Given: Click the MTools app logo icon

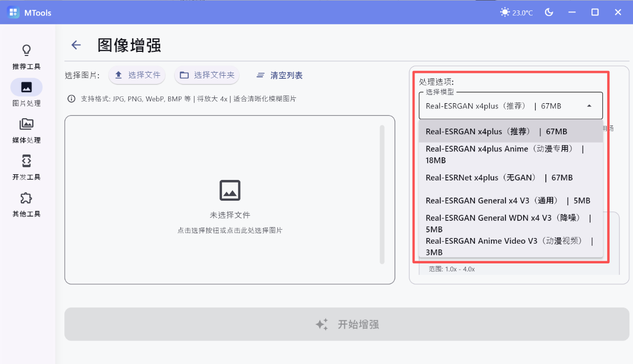Looking at the screenshot, I should 13,12.
